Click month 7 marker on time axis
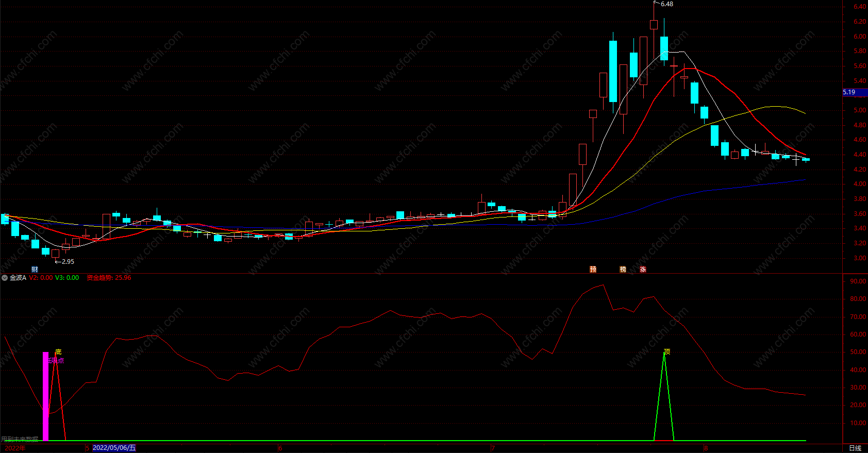The width and height of the screenshot is (868, 453). (x=493, y=448)
